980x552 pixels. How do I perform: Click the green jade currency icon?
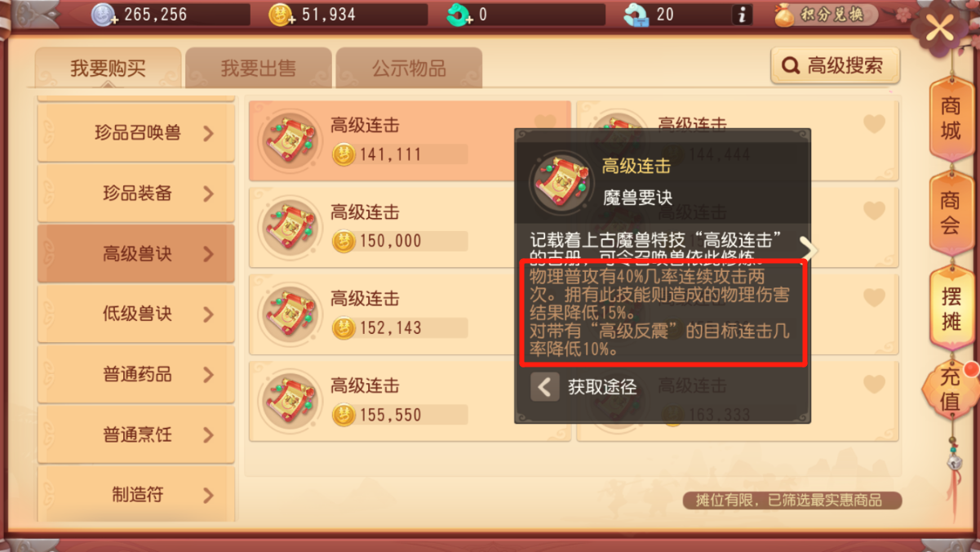pos(459,15)
